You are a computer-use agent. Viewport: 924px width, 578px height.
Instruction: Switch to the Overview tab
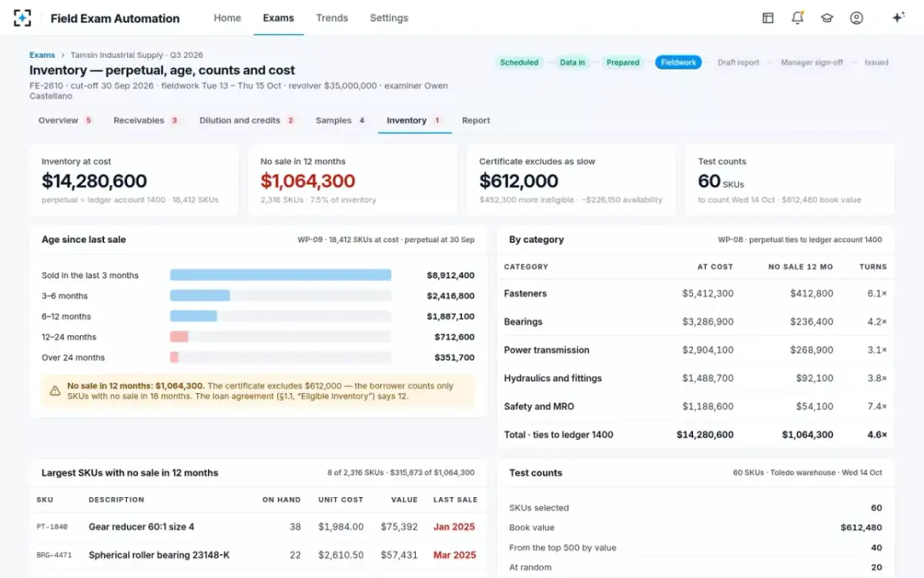click(x=65, y=120)
